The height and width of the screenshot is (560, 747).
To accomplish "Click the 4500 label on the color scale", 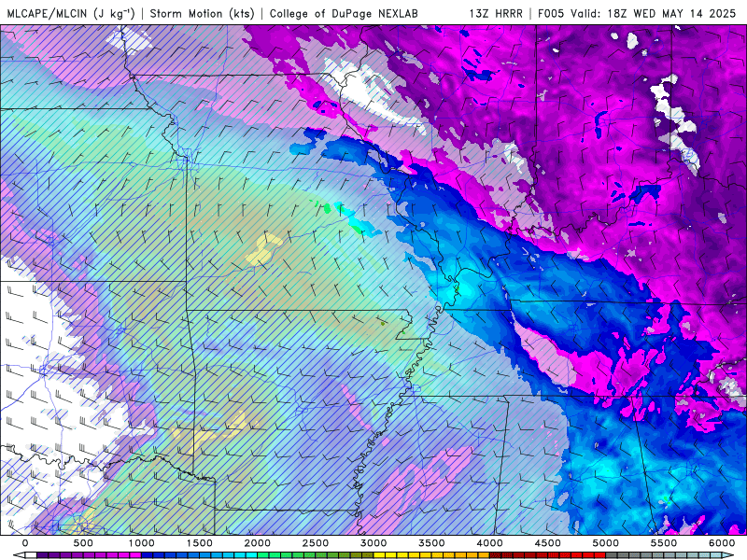I will click(548, 543).
